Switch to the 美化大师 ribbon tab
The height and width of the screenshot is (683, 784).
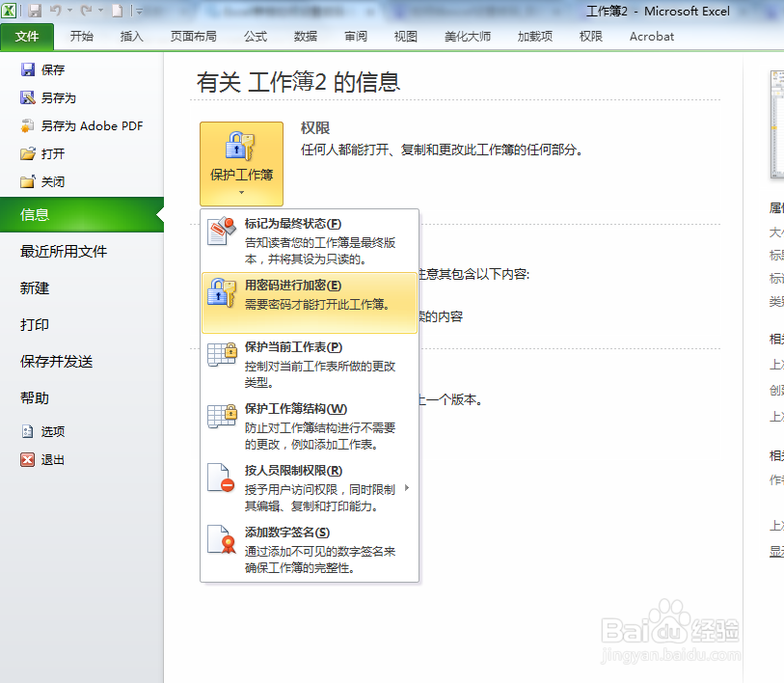468,37
